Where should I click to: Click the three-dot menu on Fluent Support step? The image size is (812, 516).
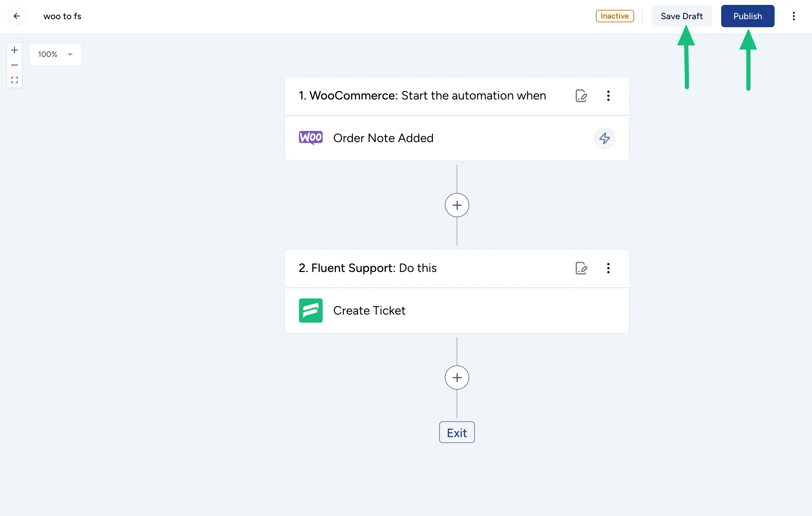click(x=608, y=268)
